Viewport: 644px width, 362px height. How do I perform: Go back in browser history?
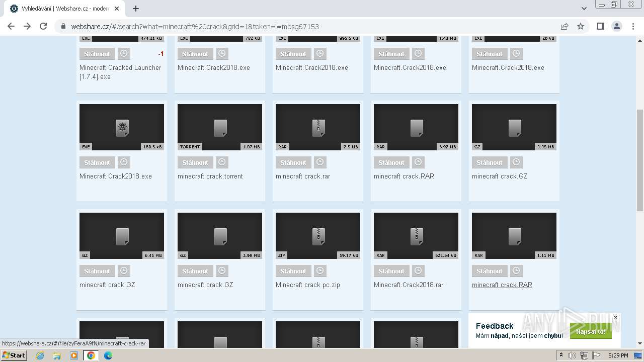[x=11, y=26]
